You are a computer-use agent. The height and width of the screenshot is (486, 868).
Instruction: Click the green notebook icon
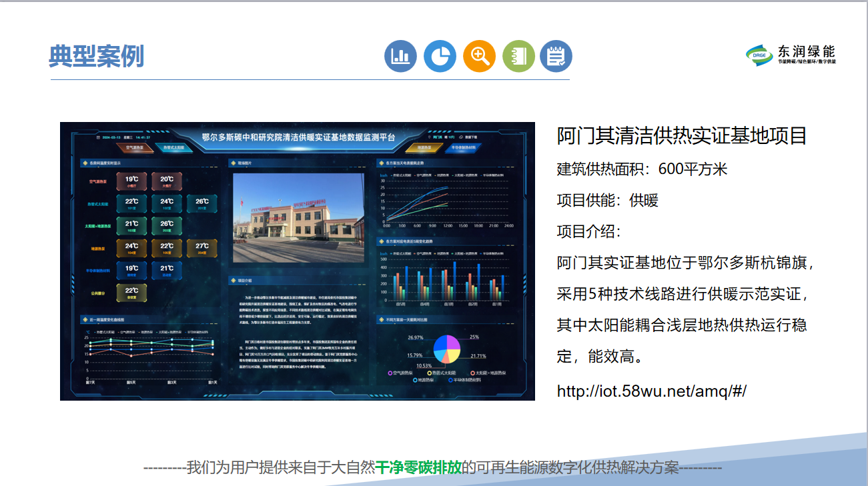coord(518,56)
